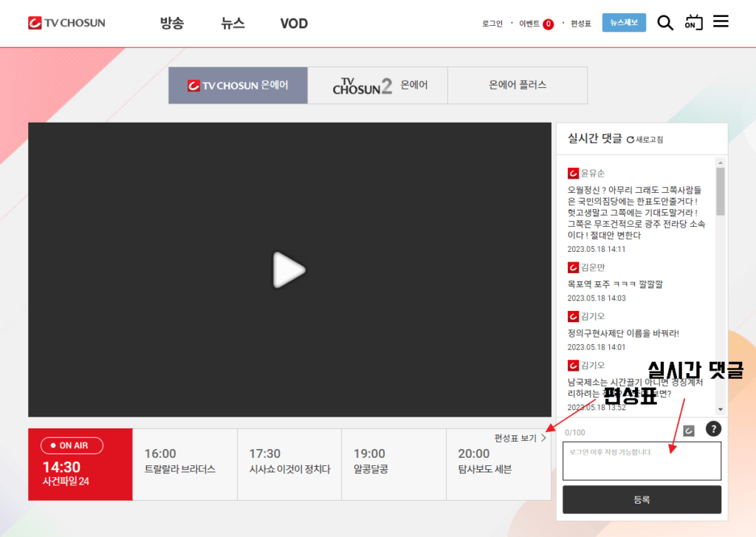Refresh real-time comments with 새로고침
This screenshot has width=756, height=537.
(645, 140)
